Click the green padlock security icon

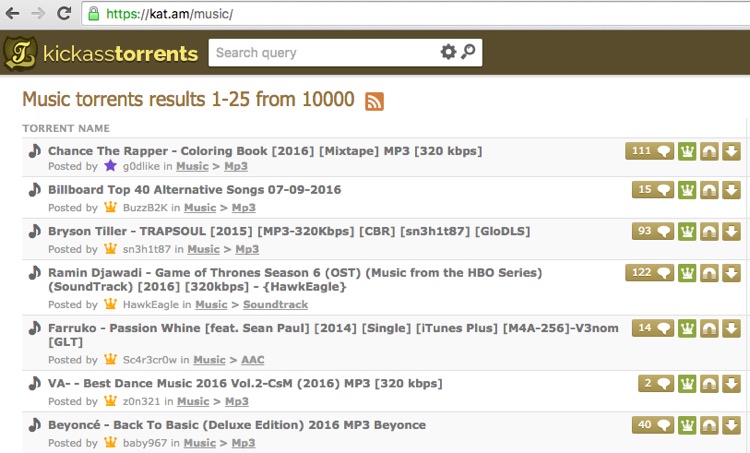click(x=94, y=13)
